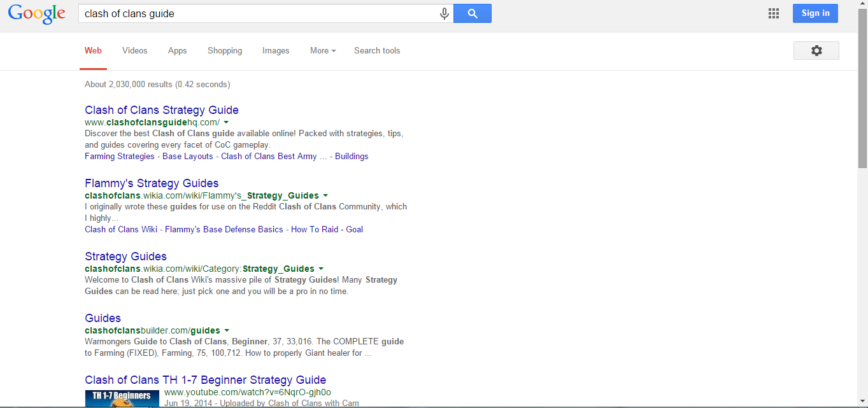This screenshot has width=868, height=408.
Task: Click the Warmongers Guide snippet text
Action: (244, 347)
